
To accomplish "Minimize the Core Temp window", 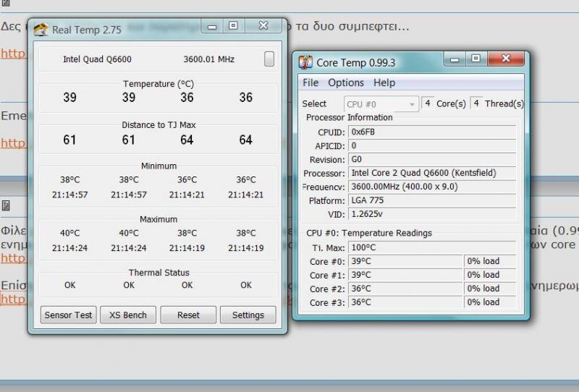I will (455, 59).
